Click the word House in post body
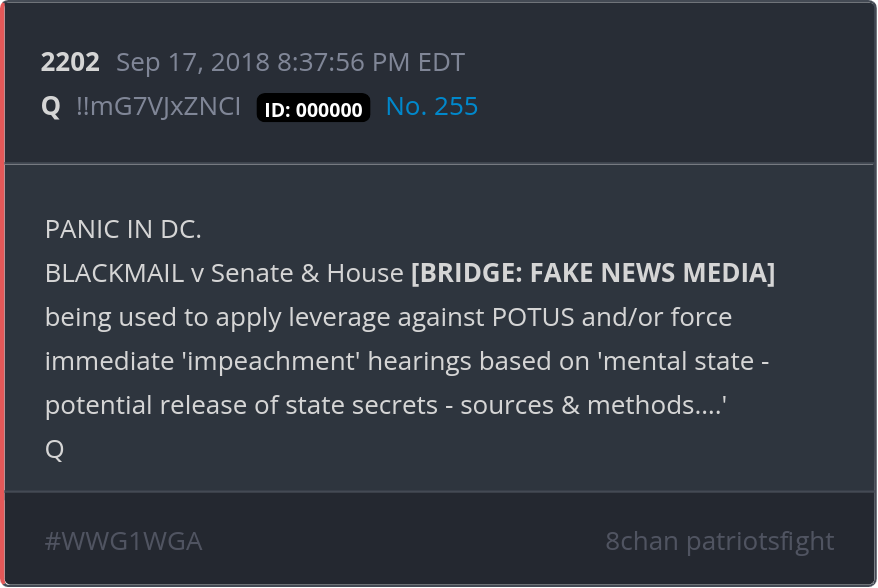 coord(365,273)
